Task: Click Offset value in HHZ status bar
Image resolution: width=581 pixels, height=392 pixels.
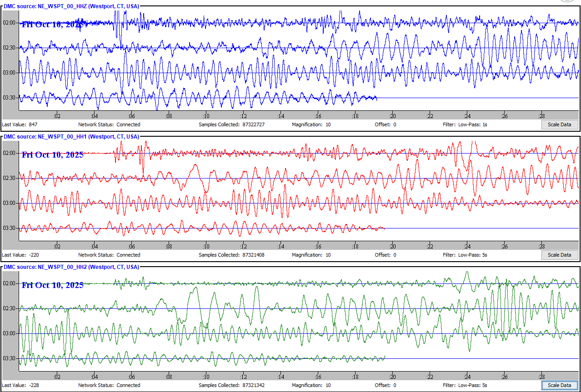Action: 385,124
